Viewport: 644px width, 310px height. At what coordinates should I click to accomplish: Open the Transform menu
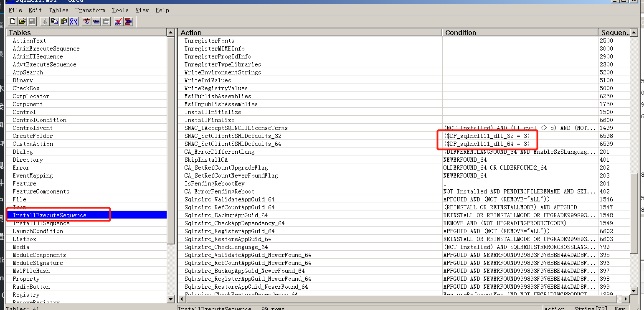click(x=90, y=10)
